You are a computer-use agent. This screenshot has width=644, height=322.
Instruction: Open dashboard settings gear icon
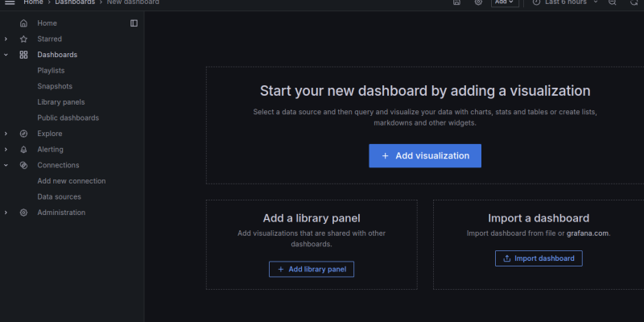pyautogui.click(x=478, y=2)
